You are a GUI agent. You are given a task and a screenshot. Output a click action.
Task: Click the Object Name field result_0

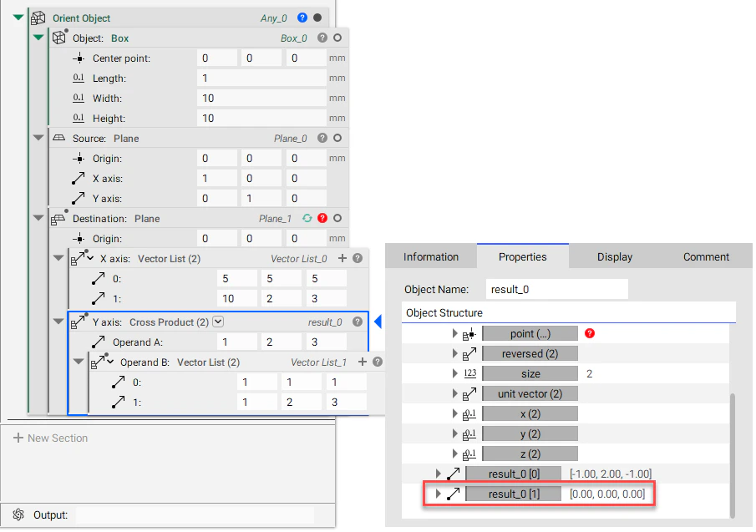pyautogui.click(x=557, y=289)
